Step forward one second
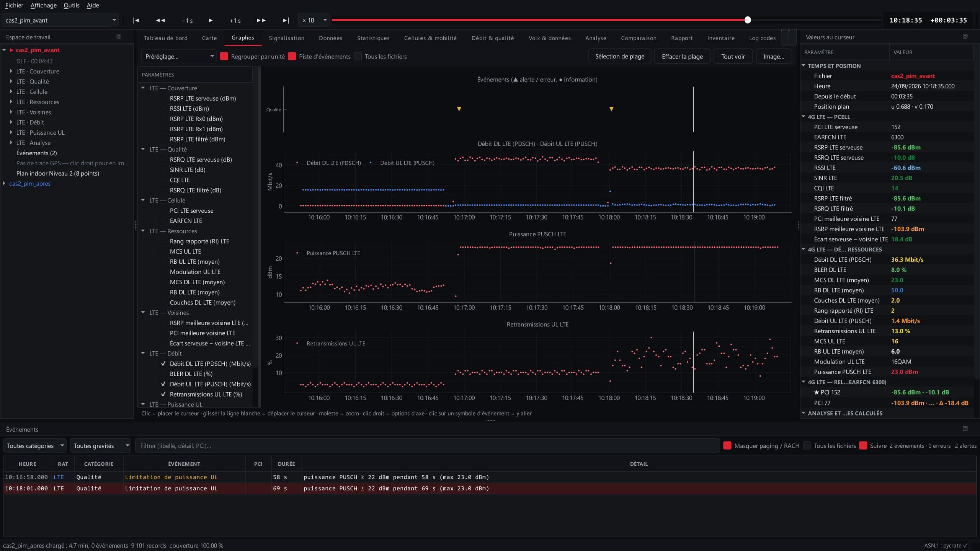This screenshot has width=980, height=551. 235,20
